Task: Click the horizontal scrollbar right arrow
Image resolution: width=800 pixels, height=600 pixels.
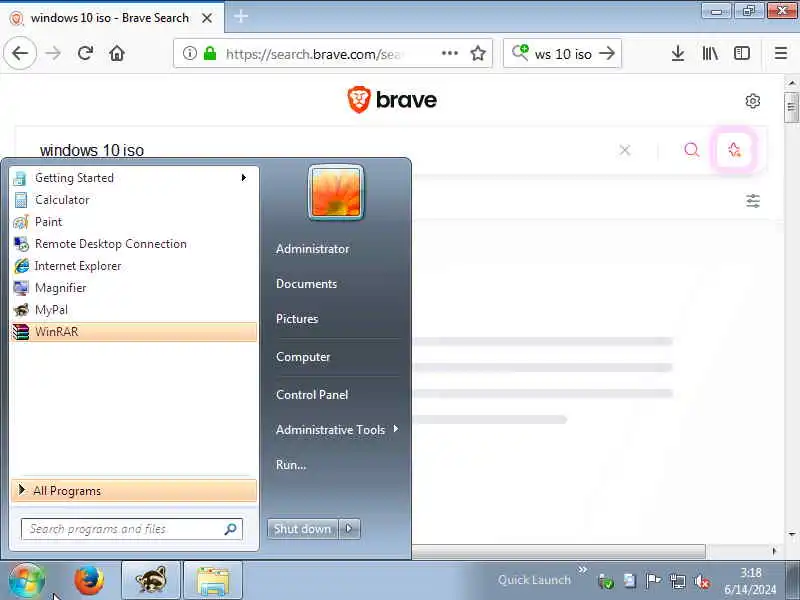Action: pyautogui.click(x=774, y=552)
